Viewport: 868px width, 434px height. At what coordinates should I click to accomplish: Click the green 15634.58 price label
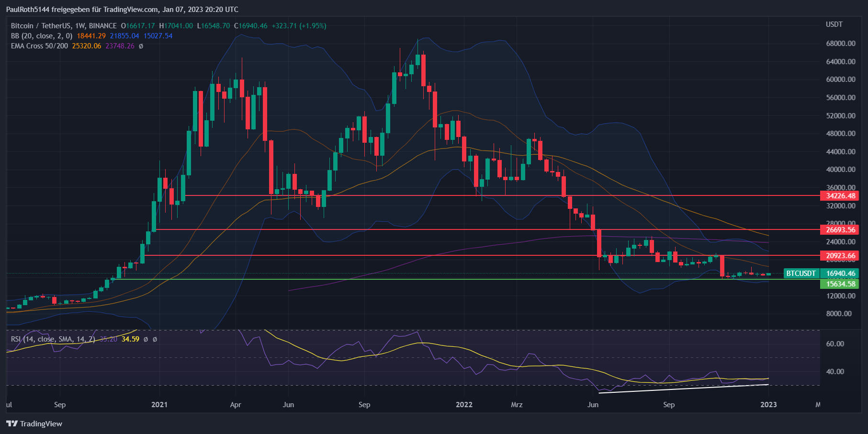pos(840,284)
